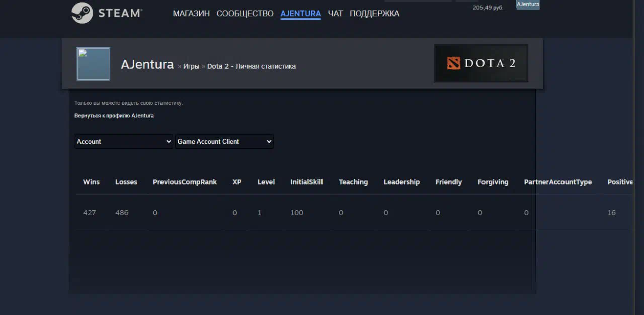The height and width of the screenshot is (315, 644).
Task: Click the Только вы можете видеть свою статистику notice
Action: 129,103
